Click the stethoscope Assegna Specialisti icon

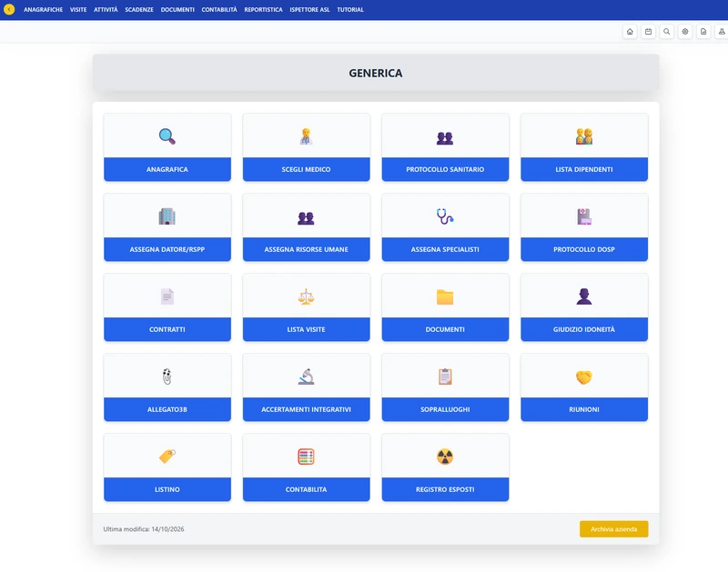(x=445, y=216)
